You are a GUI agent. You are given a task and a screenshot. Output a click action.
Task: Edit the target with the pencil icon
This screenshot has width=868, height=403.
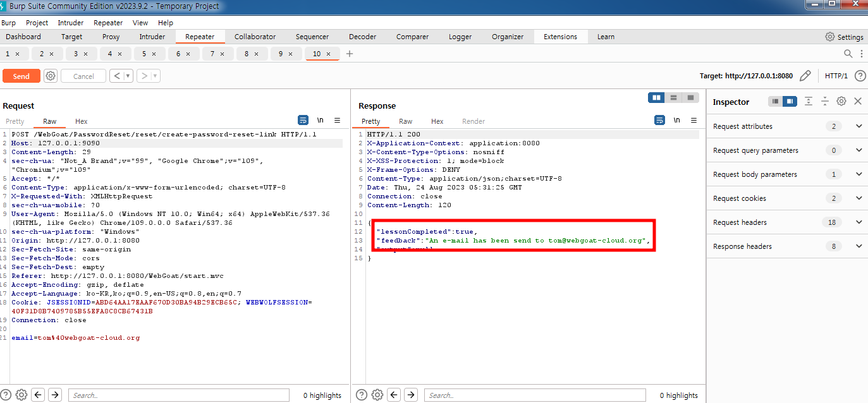click(x=805, y=76)
